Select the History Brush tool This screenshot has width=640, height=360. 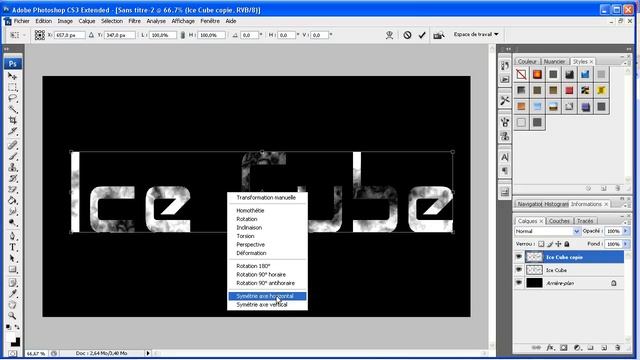point(13,178)
